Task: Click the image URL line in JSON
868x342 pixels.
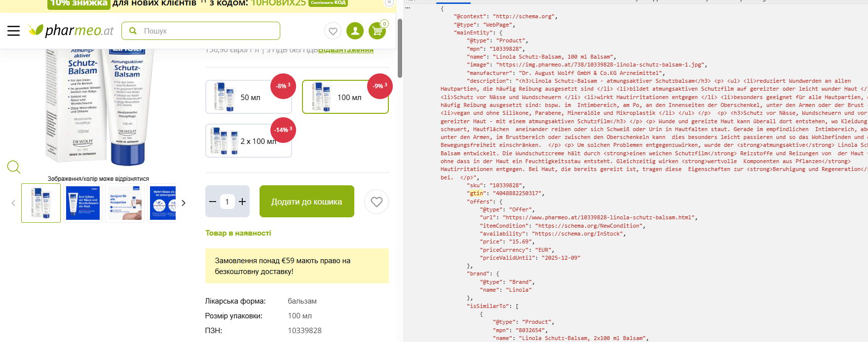Action: coord(587,65)
